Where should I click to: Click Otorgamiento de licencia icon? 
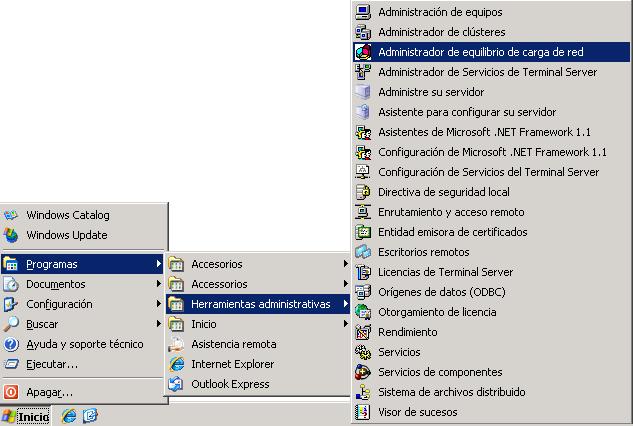(x=363, y=312)
